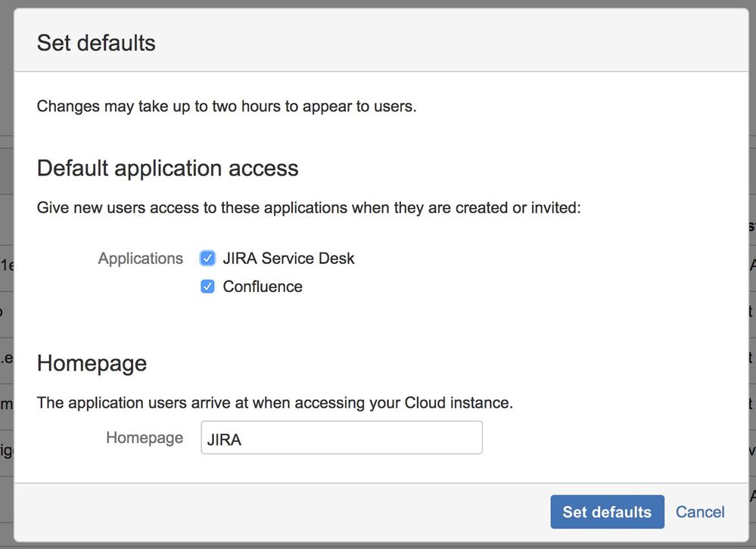Click the 'Default application access' heading
756x549 pixels.
[x=168, y=168]
